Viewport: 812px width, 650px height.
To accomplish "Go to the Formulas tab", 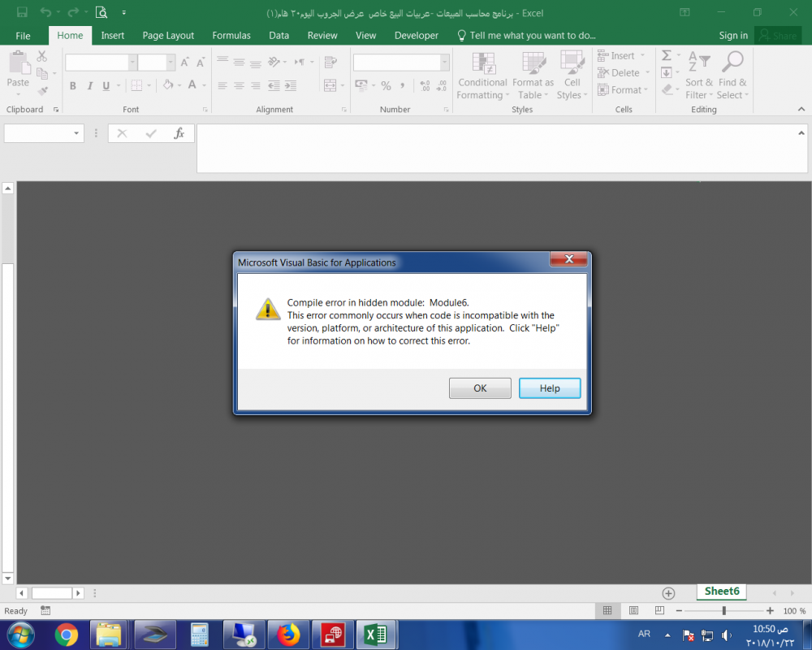I will pyautogui.click(x=231, y=36).
